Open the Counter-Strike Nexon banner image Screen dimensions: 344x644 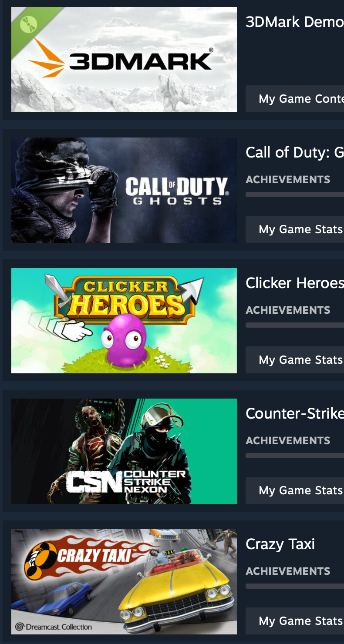pos(124,451)
